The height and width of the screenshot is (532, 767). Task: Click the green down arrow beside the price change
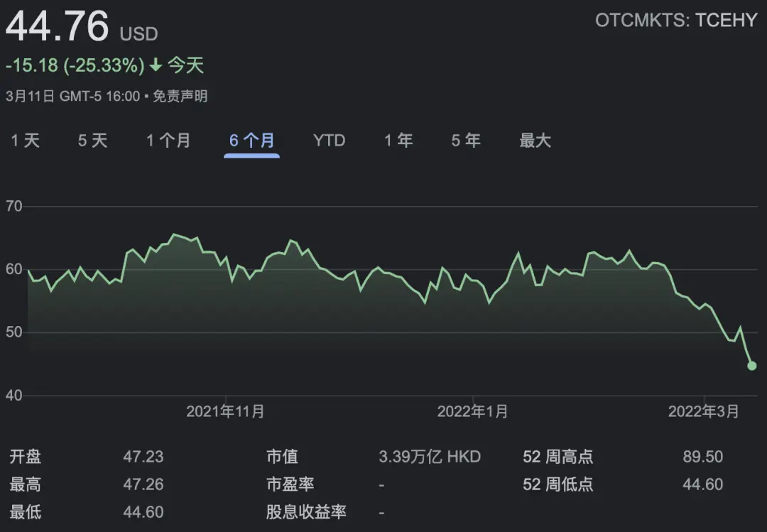pos(156,66)
